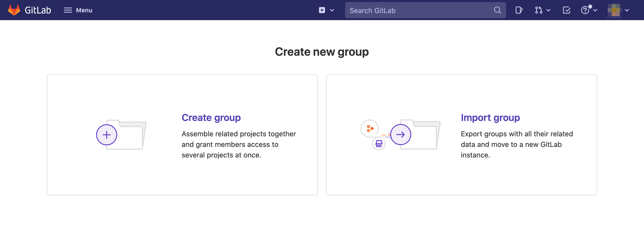644x225 pixels.
Task: Open the To-Do list checkmark icon
Action: [x=567, y=10]
